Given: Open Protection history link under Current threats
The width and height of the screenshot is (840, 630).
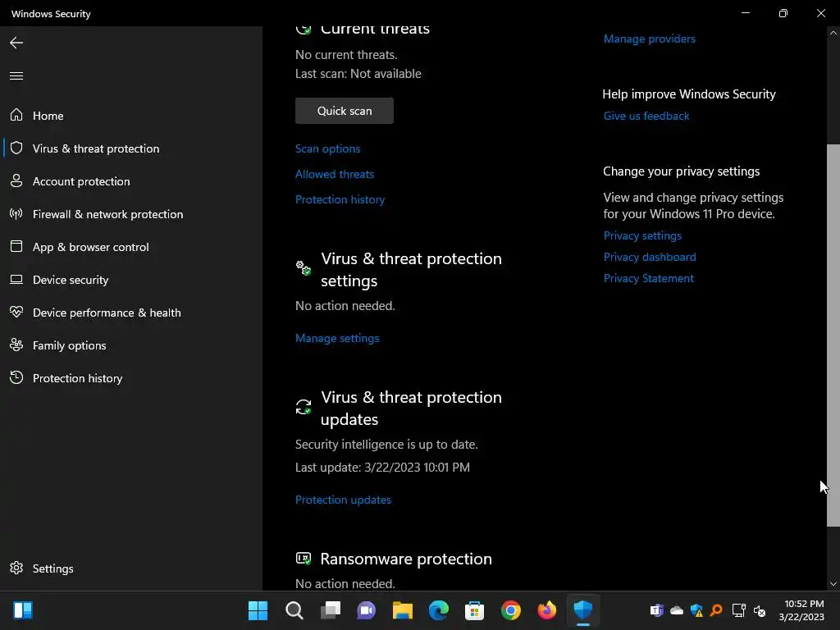Looking at the screenshot, I should pyautogui.click(x=340, y=199).
